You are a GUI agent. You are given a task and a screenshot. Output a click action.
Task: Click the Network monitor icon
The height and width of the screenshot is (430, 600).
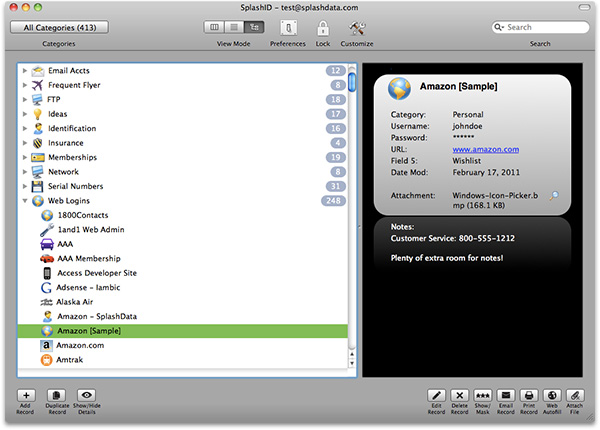point(38,172)
